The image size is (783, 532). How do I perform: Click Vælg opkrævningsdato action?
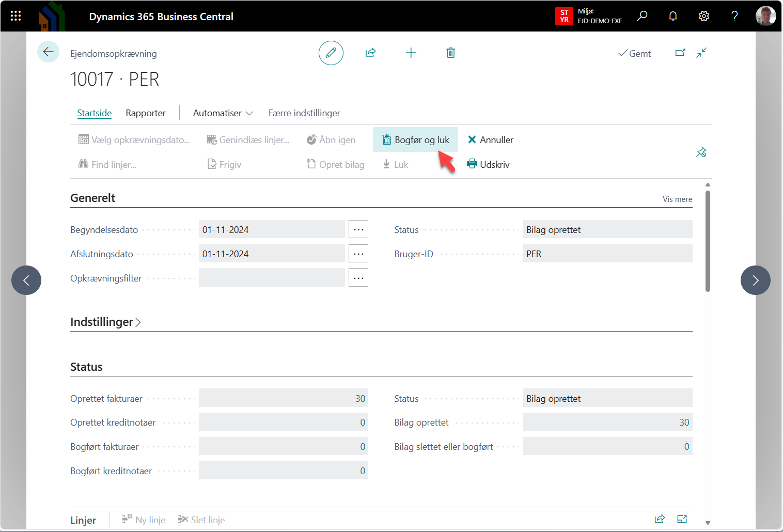click(x=134, y=139)
